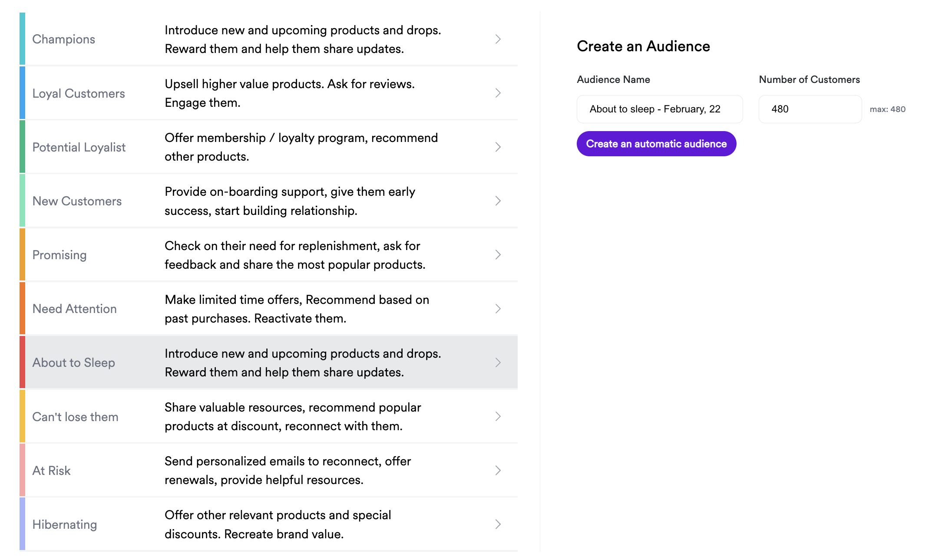Select the Loyal Customers segment
Viewport: 932px width, 560px height.
79,93
